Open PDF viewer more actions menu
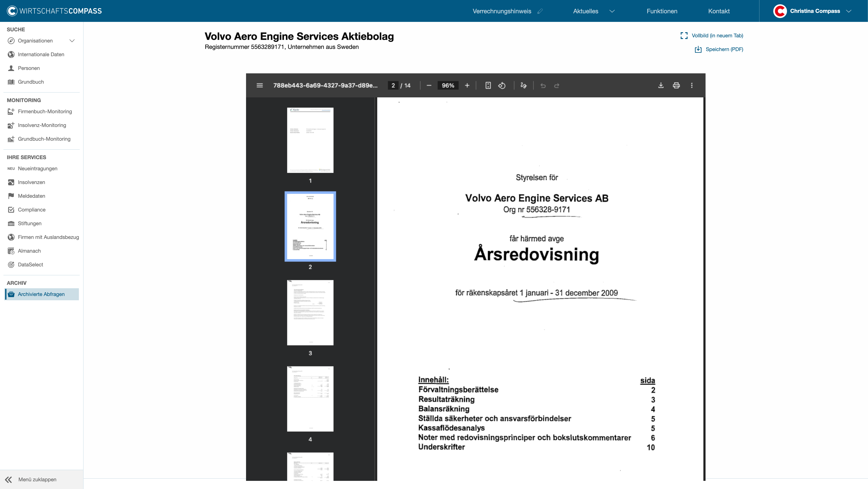 pyautogui.click(x=692, y=85)
